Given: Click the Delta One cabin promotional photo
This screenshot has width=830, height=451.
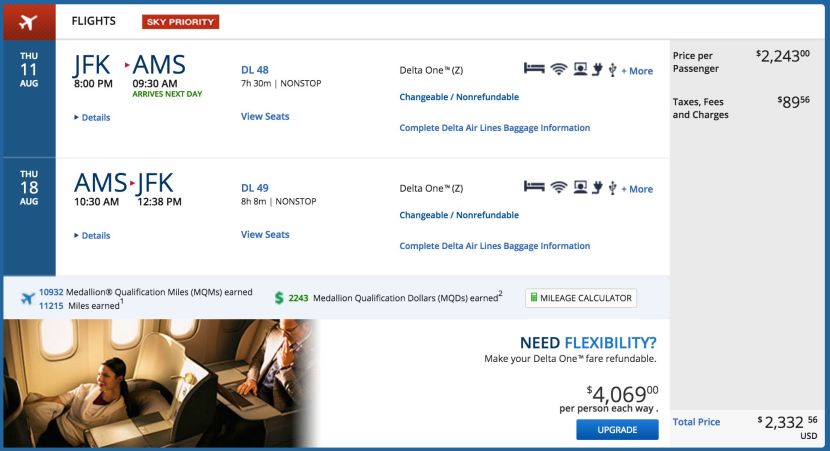Looking at the screenshot, I should 159,383.
